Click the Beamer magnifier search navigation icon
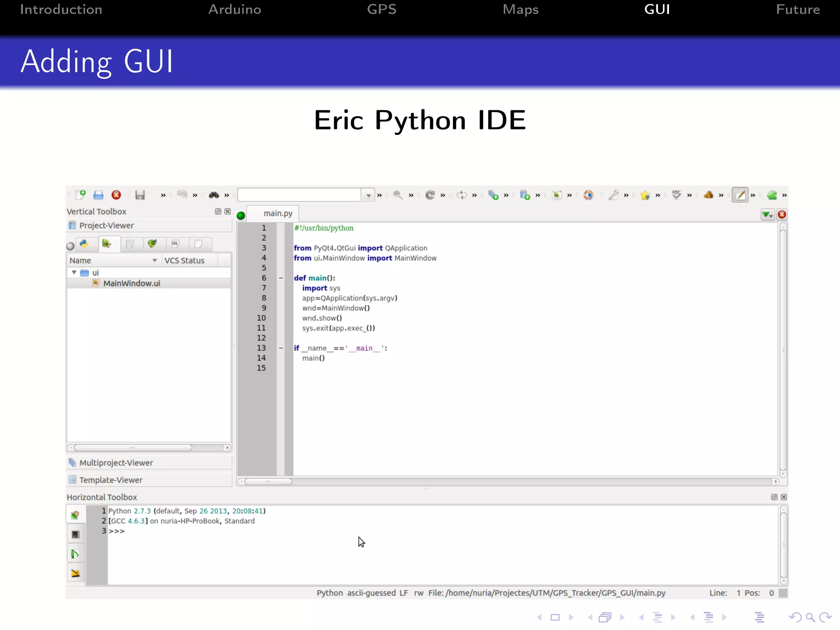 click(x=810, y=617)
